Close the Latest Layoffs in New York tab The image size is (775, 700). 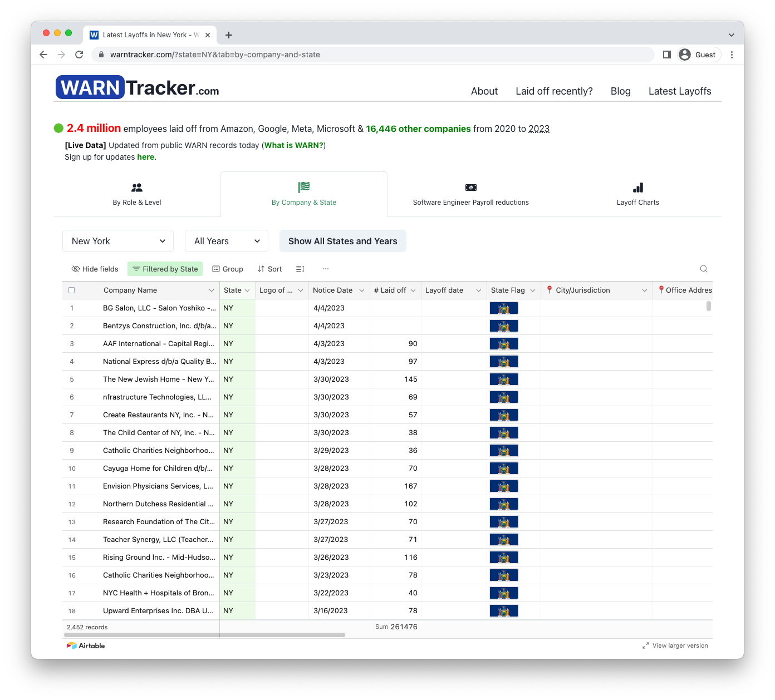[208, 35]
